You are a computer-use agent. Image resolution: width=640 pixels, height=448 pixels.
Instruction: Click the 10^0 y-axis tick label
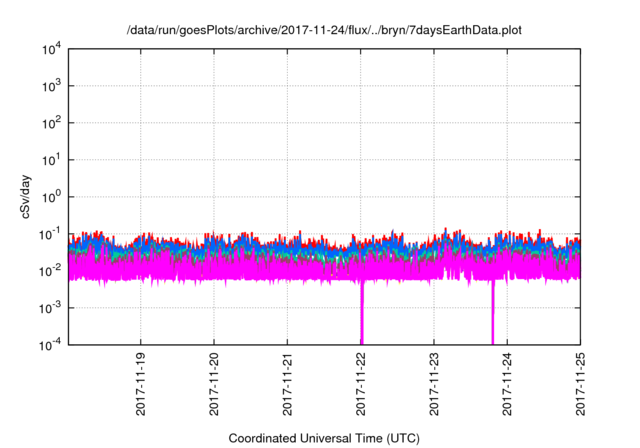tap(51, 197)
